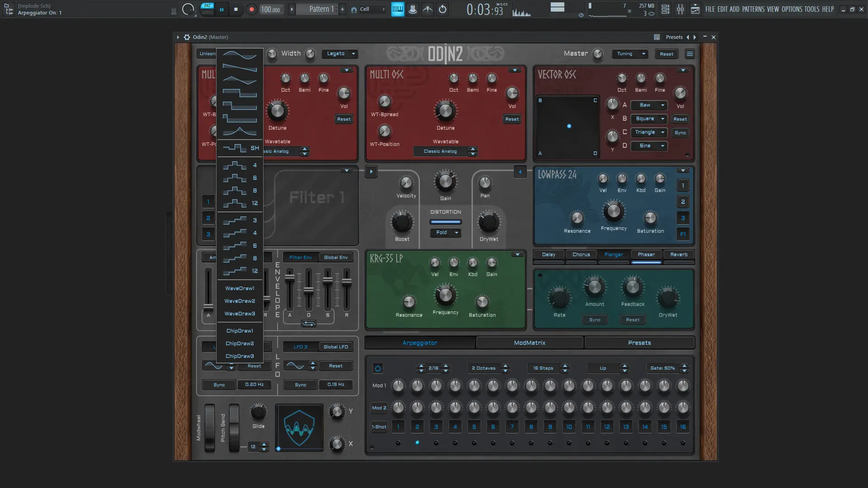Select the sample-and-hold SH waveform
This screenshot has height=488, width=868.
point(240,148)
